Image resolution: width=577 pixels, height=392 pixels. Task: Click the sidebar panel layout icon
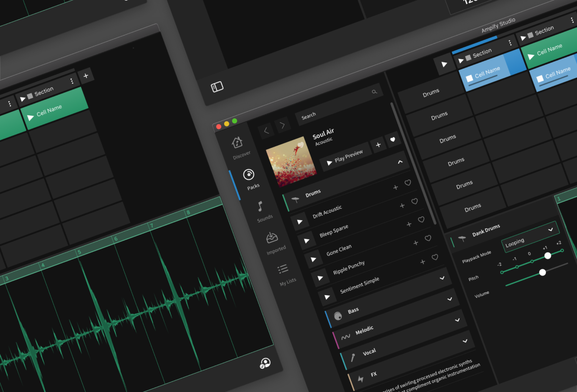click(217, 87)
